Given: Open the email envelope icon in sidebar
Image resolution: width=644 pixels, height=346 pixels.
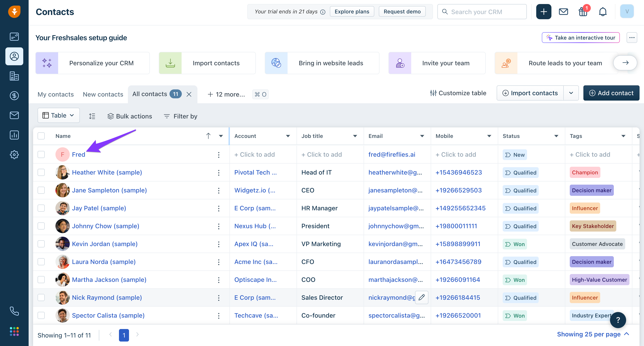Looking at the screenshot, I should 14,115.
